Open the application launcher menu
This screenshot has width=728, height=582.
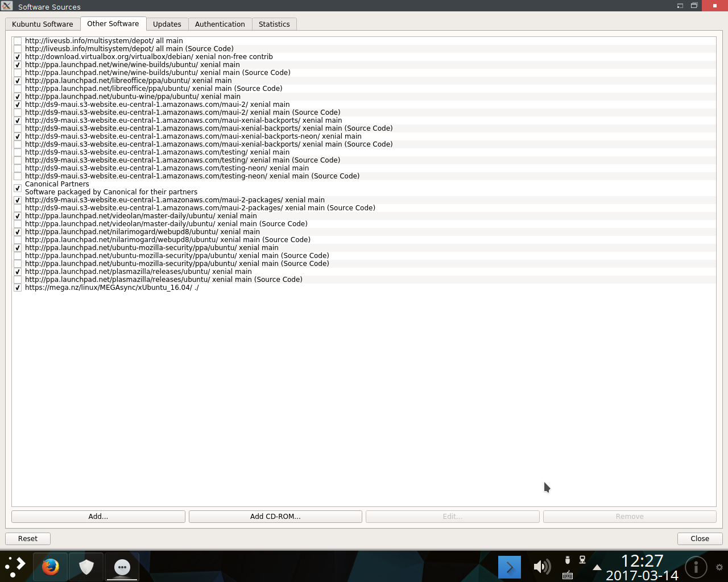pos(15,567)
